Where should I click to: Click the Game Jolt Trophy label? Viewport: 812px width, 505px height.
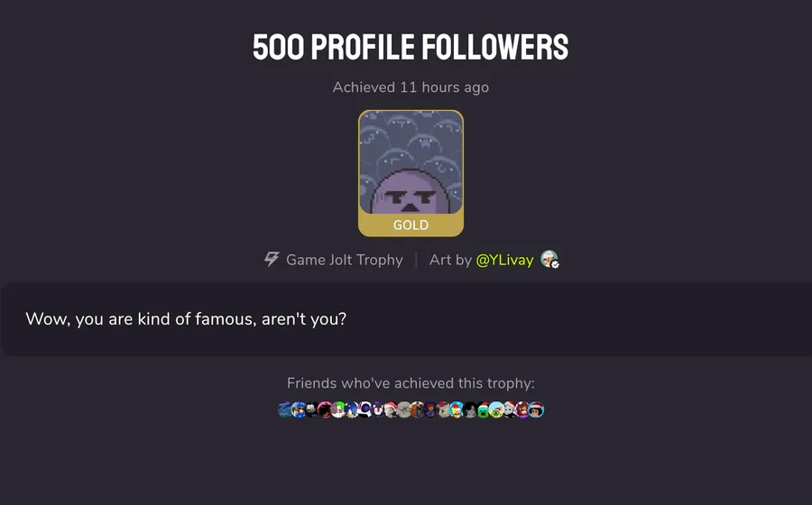(x=345, y=260)
